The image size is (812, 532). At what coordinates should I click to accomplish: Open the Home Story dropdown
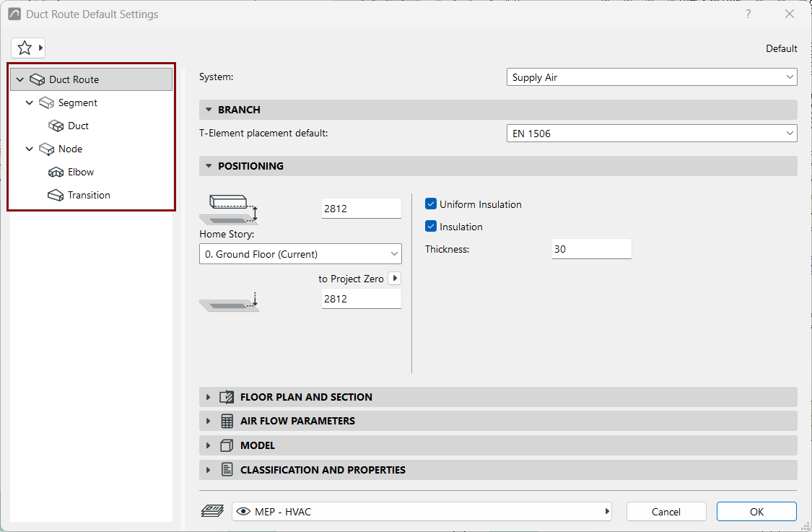pyautogui.click(x=300, y=254)
